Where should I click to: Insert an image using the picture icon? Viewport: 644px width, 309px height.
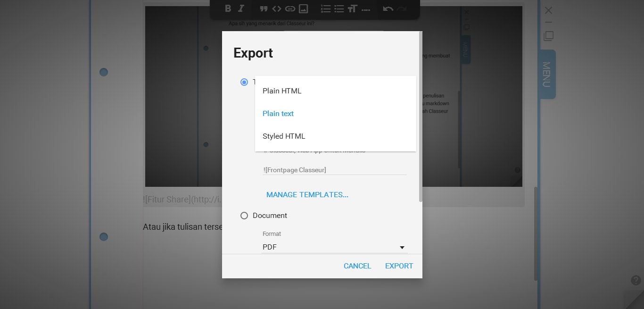pyautogui.click(x=304, y=8)
